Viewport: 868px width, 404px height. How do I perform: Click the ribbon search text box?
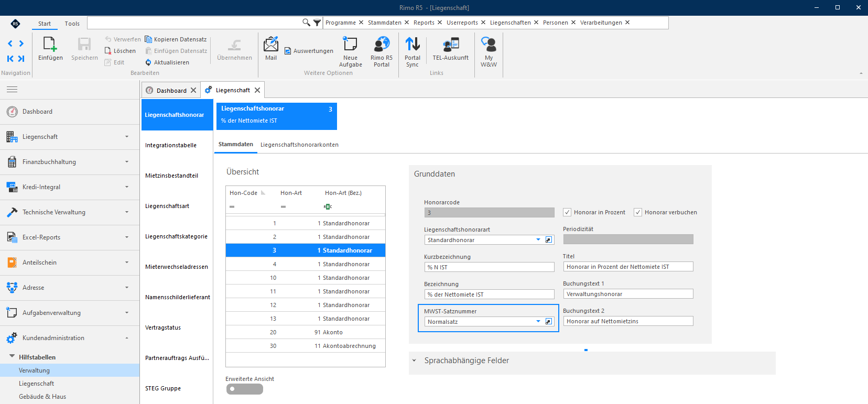194,23
